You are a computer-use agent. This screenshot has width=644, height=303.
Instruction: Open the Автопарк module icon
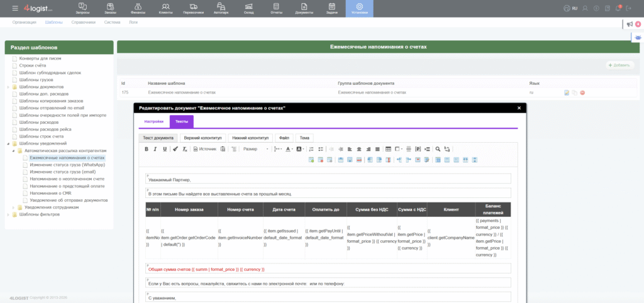221,8
